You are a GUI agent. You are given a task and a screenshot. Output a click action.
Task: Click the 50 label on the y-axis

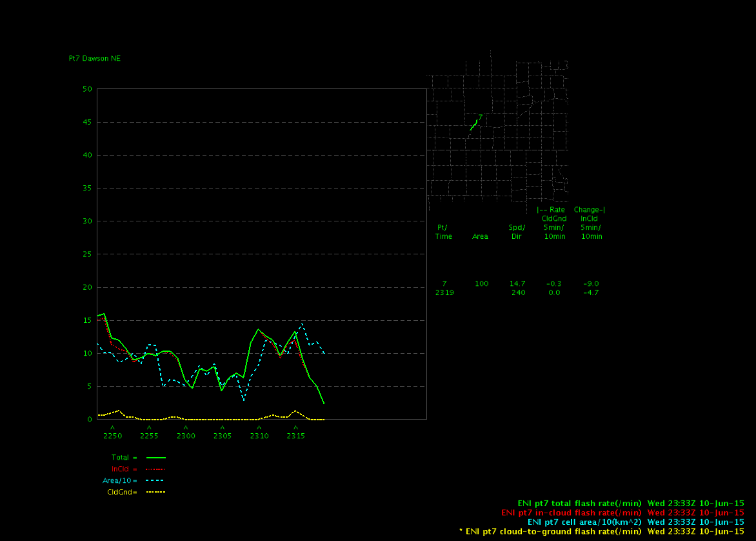click(x=87, y=89)
